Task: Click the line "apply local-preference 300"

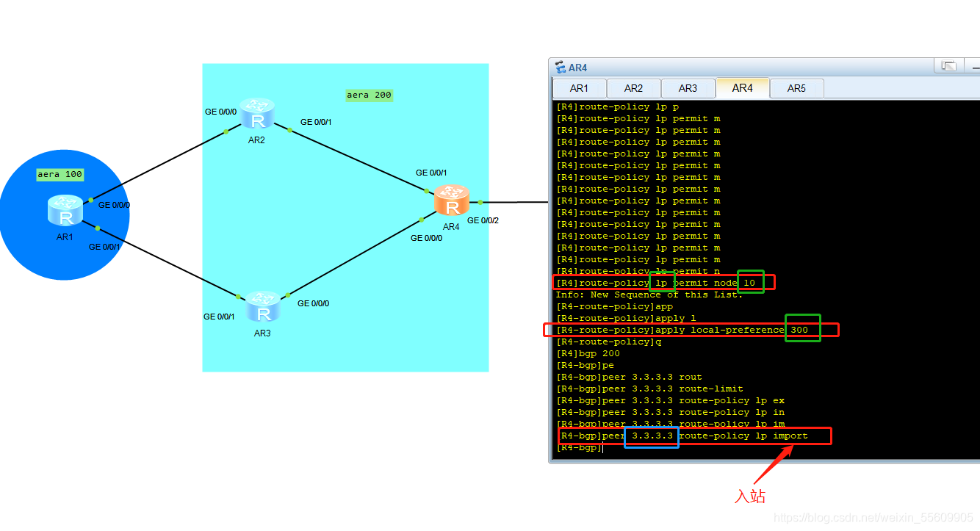Action: pos(682,330)
